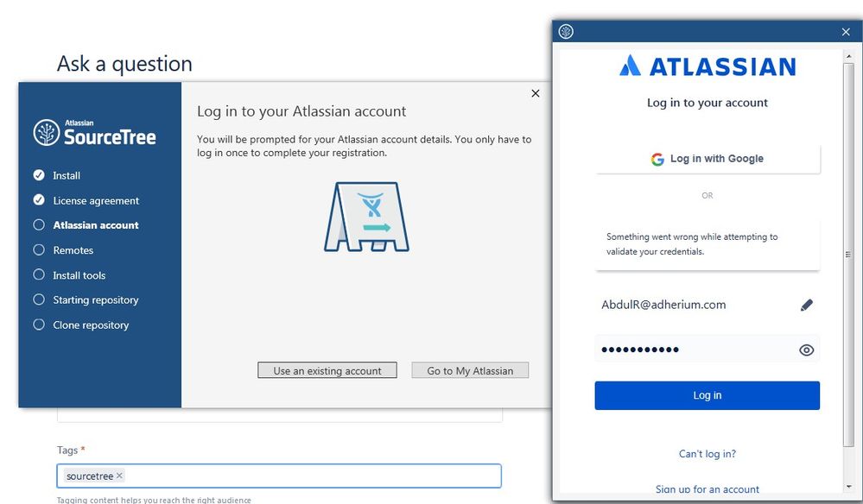
Task: Click SourceTree logo in the installer sidebar
Action: [94, 132]
